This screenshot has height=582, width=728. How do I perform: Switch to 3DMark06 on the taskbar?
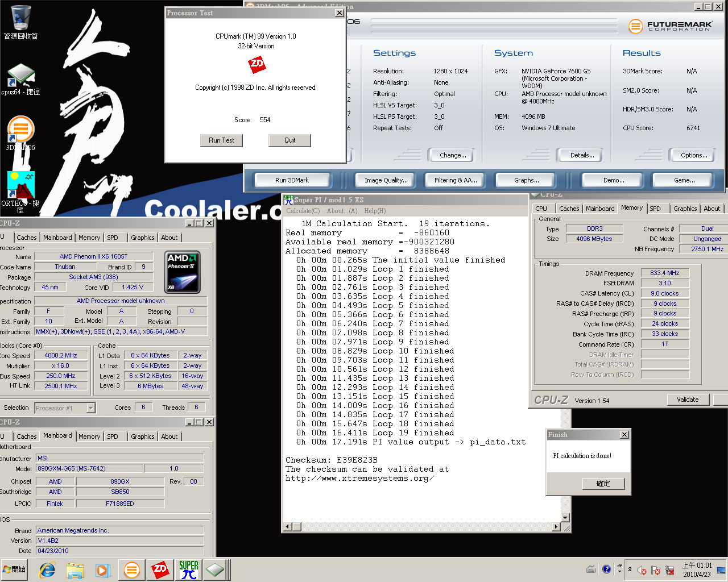(132, 569)
